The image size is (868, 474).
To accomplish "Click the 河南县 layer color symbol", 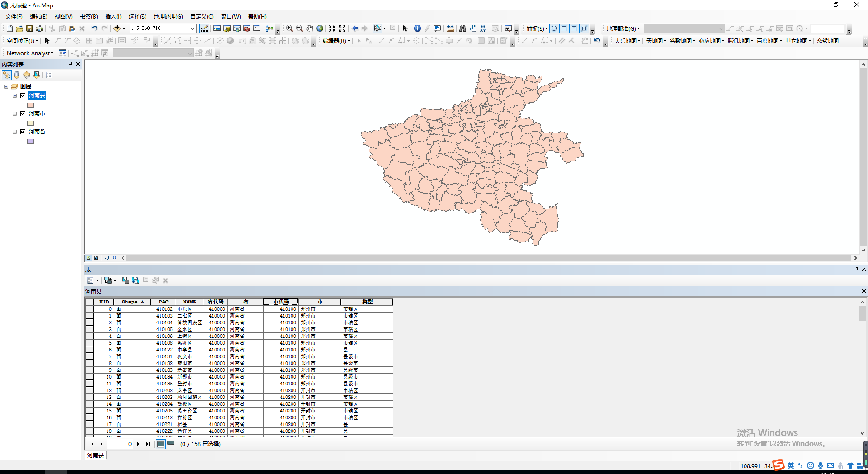I will [31, 105].
